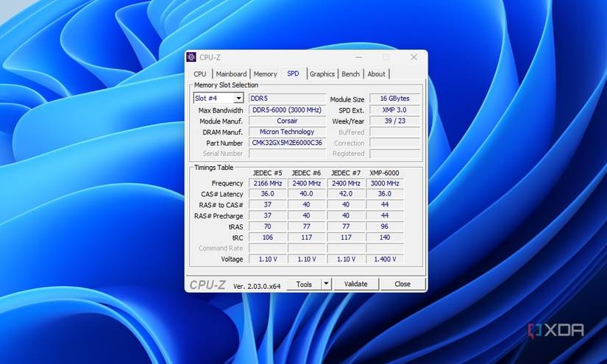
Task: Click the JEDEC #7 column header
Action: tap(346, 173)
